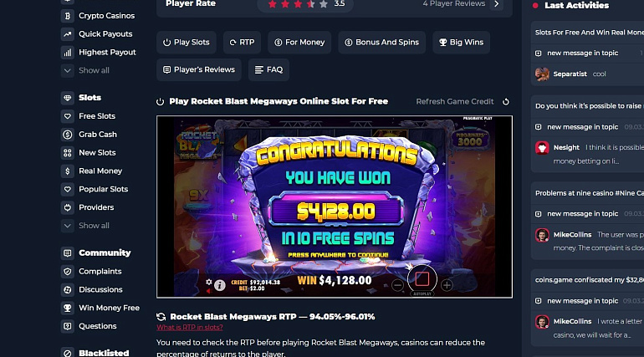Increase bet with the plus button

pyautogui.click(x=447, y=285)
